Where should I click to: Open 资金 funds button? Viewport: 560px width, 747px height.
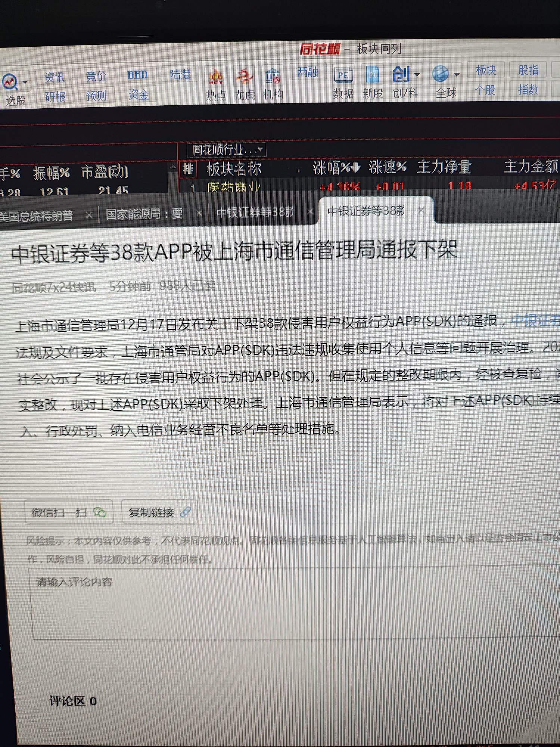[139, 95]
